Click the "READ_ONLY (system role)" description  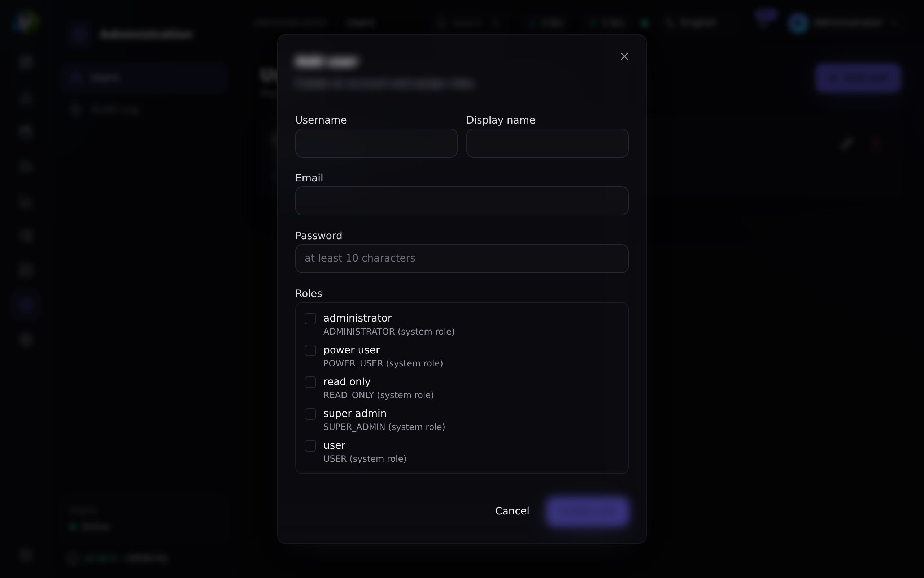pos(378,395)
